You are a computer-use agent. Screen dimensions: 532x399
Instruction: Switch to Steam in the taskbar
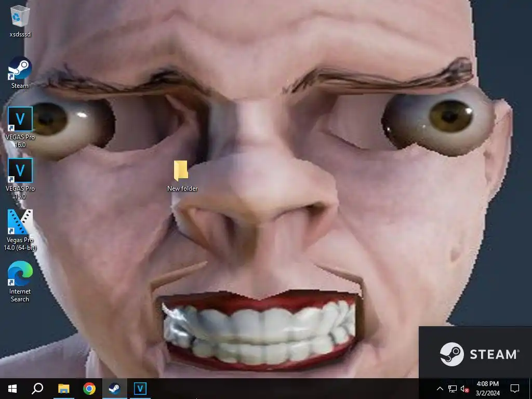tap(115, 389)
